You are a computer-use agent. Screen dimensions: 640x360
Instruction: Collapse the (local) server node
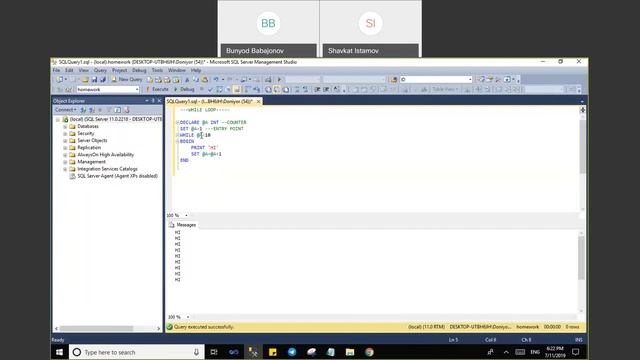[x=58, y=119]
